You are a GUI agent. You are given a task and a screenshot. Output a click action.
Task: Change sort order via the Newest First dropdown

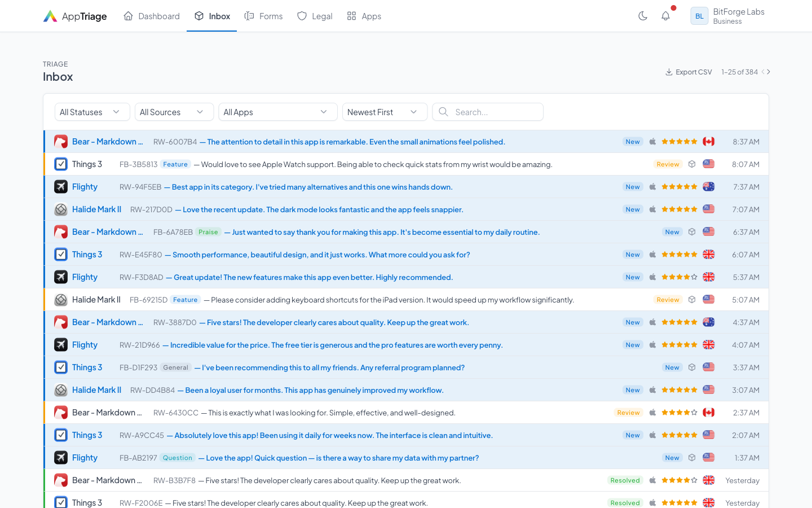click(x=385, y=112)
